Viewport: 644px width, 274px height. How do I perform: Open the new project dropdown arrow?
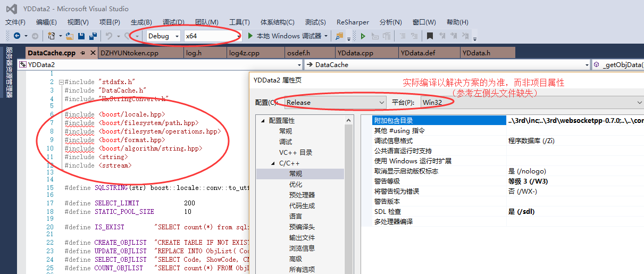60,36
